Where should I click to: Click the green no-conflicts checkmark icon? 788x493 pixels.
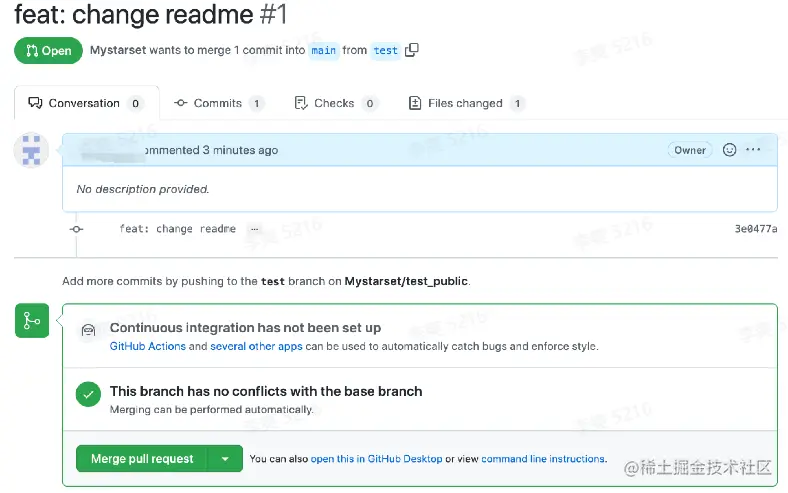point(88,395)
